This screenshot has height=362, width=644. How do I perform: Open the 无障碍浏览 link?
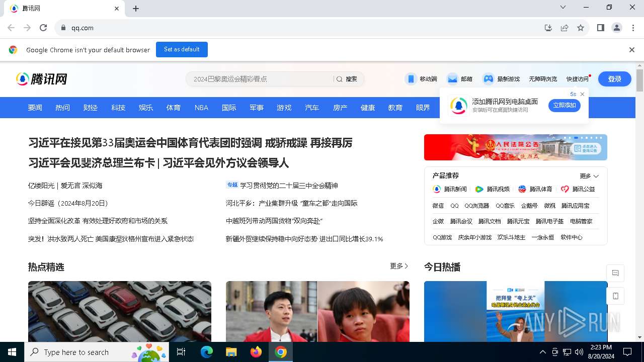coord(543,79)
